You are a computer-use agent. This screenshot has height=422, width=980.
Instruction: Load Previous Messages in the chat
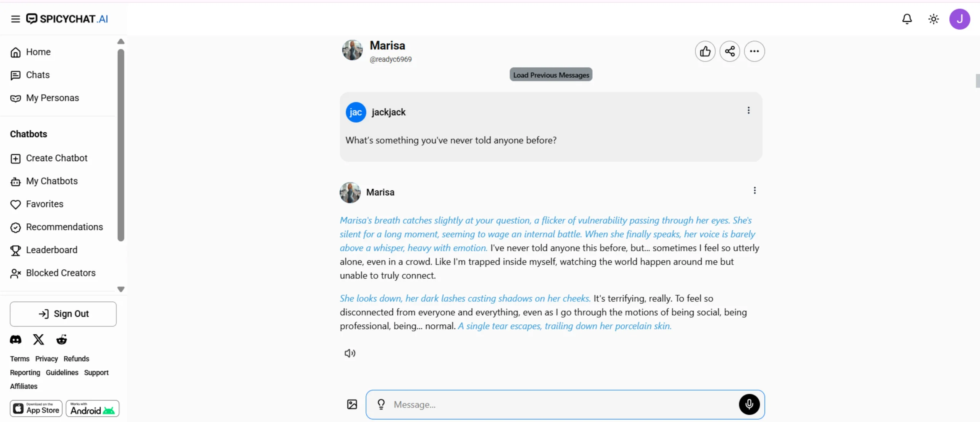click(x=551, y=75)
